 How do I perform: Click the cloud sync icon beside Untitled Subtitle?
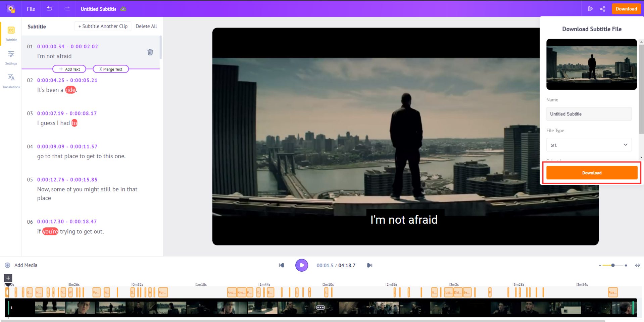pos(123,9)
